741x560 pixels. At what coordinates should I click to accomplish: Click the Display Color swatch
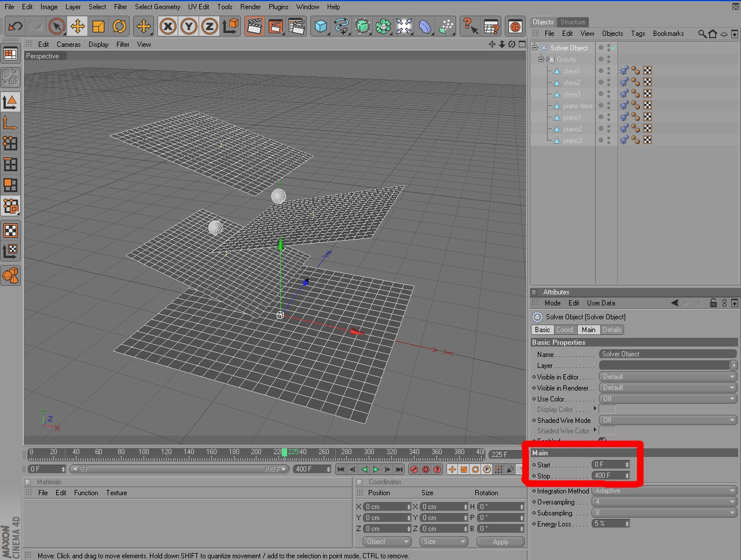click(x=607, y=409)
